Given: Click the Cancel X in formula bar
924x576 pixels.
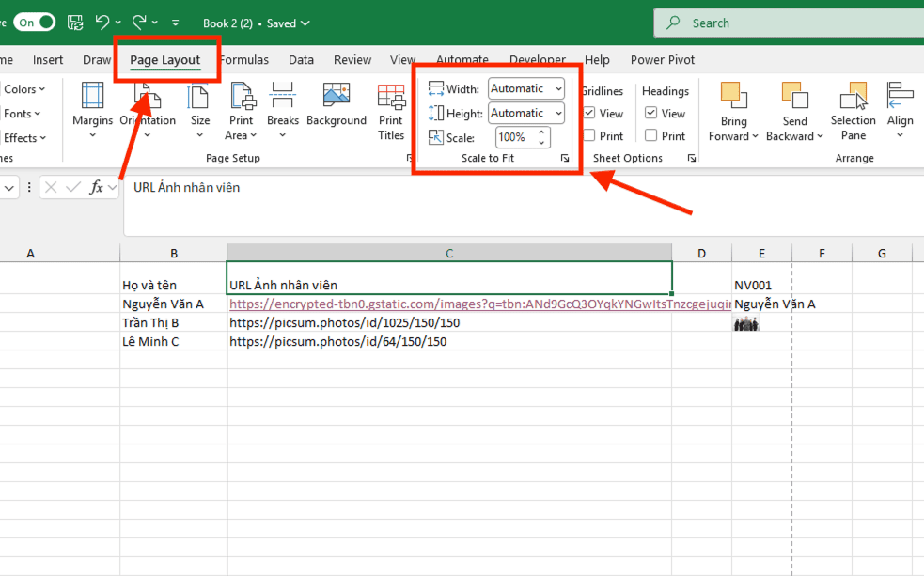Looking at the screenshot, I should (51, 188).
